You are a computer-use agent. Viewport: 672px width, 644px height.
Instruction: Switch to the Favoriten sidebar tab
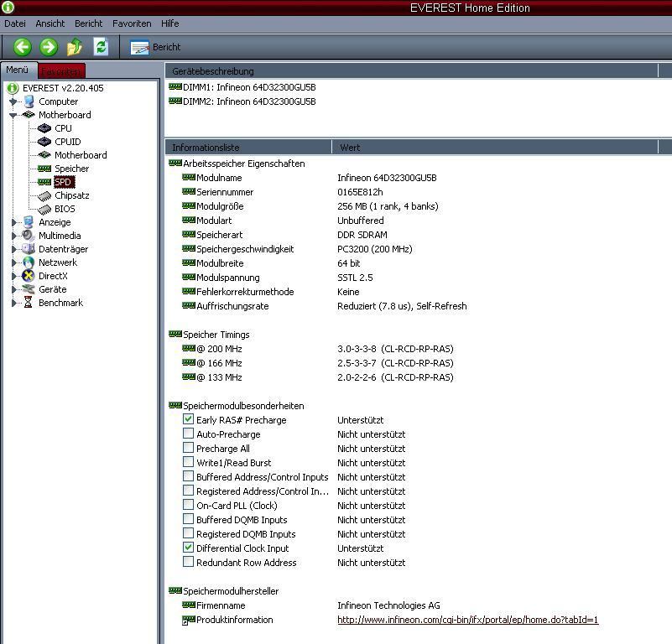coord(62,70)
